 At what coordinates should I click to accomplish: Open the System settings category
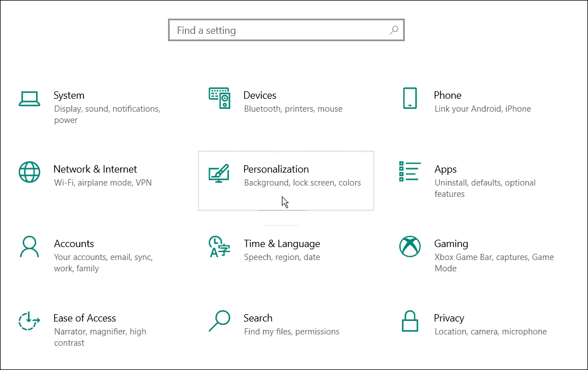pyautogui.click(x=69, y=95)
